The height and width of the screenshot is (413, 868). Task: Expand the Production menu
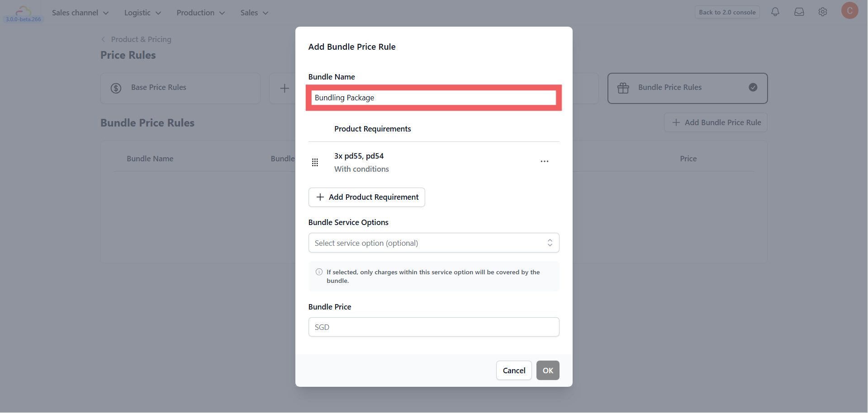200,13
